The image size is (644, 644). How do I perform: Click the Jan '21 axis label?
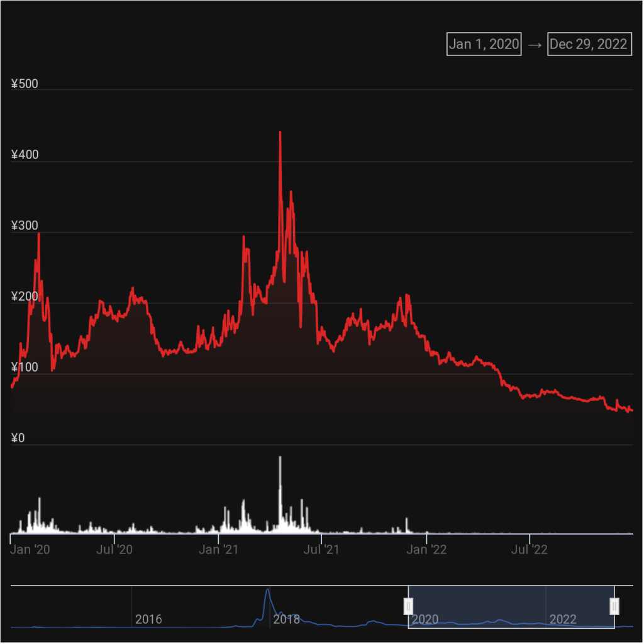click(x=218, y=550)
